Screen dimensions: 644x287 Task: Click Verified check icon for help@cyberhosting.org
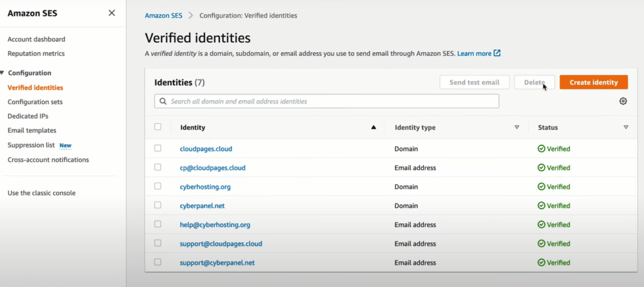(541, 225)
